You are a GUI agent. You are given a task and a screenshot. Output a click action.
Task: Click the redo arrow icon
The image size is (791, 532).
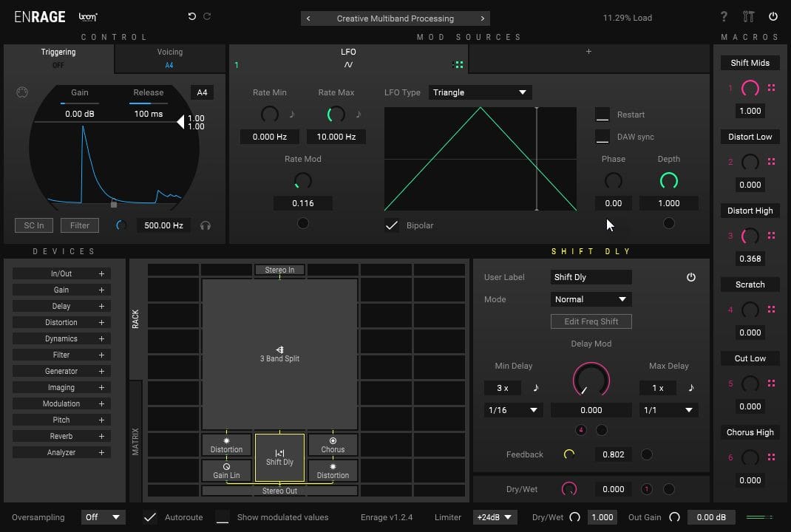(x=207, y=17)
